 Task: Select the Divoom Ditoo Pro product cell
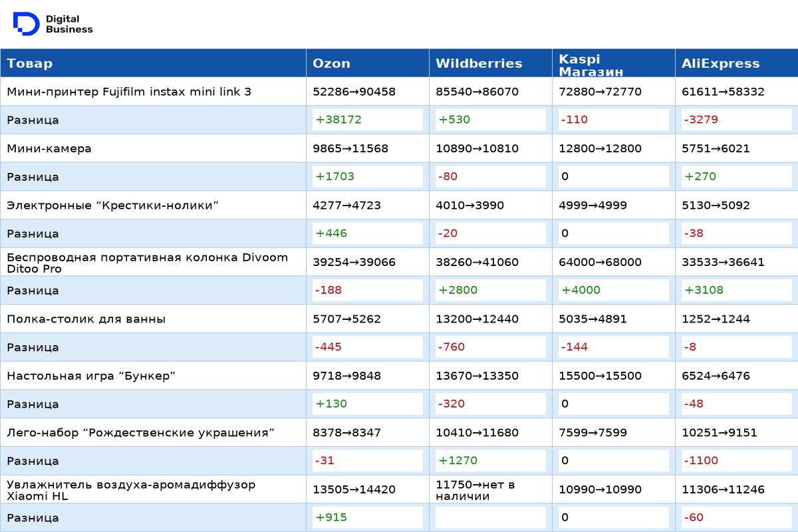point(147,263)
